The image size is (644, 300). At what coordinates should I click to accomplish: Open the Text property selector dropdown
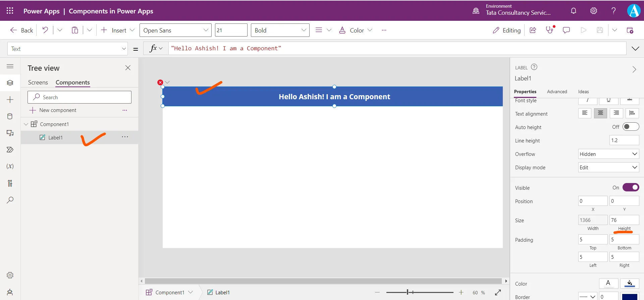click(x=68, y=49)
